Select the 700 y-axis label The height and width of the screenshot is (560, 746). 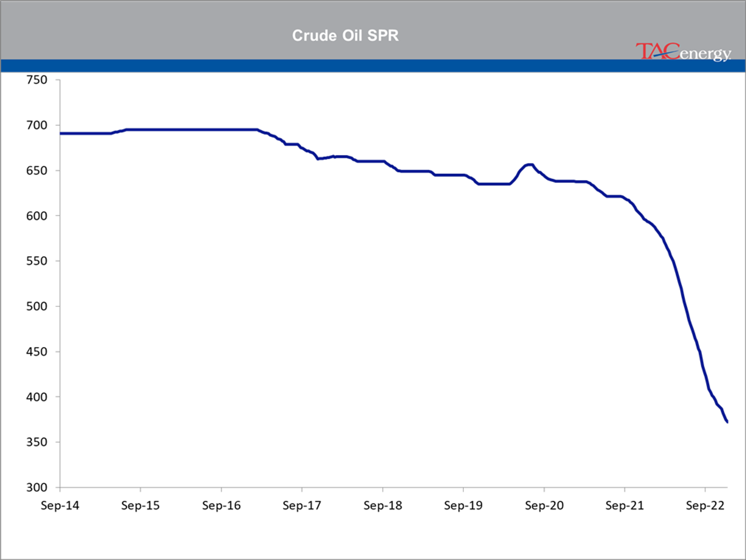click(x=37, y=125)
